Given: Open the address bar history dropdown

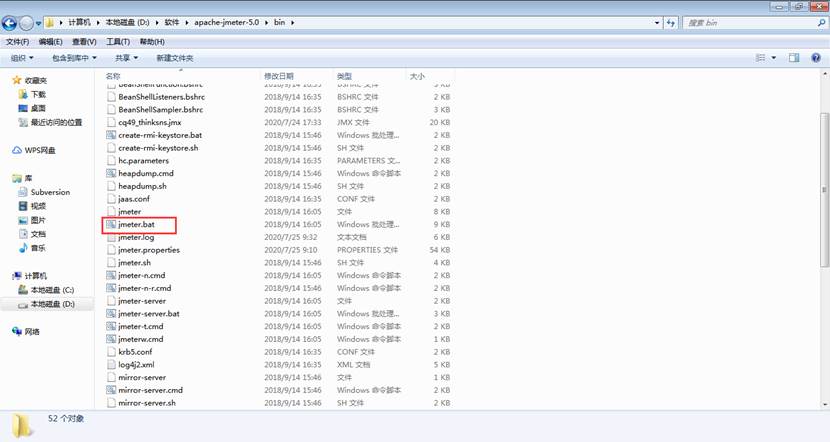Looking at the screenshot, I should click(x=657, y=23).
